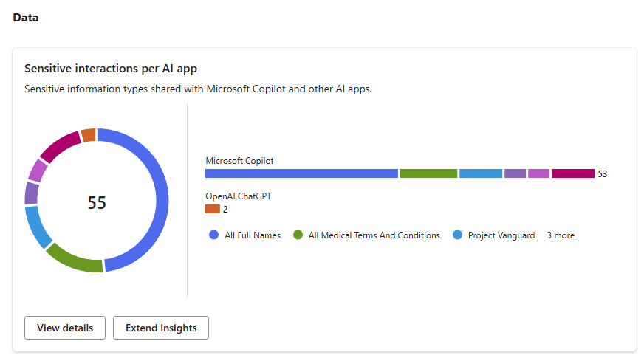644x358 pixels.
Task: Click the magenta segment of Copilot bar
Action: 573,173
